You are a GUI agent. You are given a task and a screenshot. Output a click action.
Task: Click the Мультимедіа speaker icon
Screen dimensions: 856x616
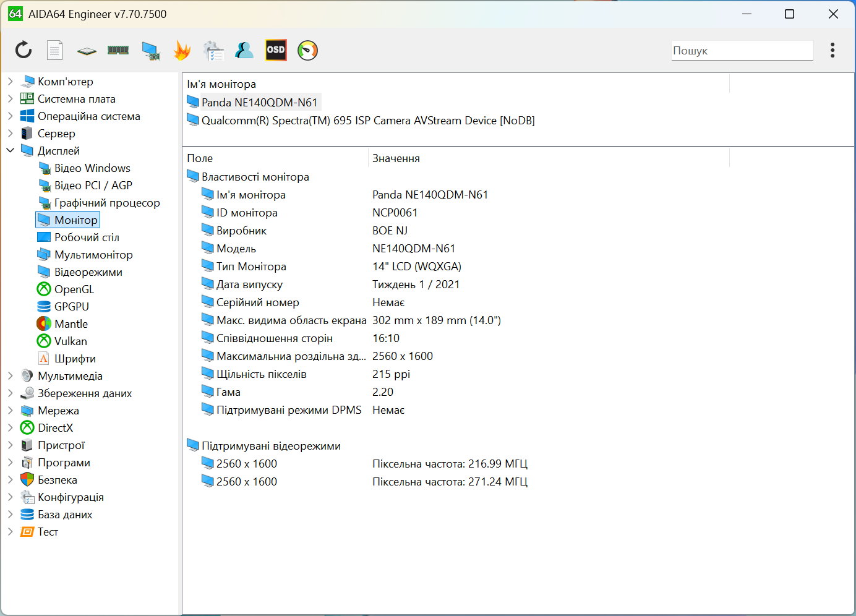(27, 375)
